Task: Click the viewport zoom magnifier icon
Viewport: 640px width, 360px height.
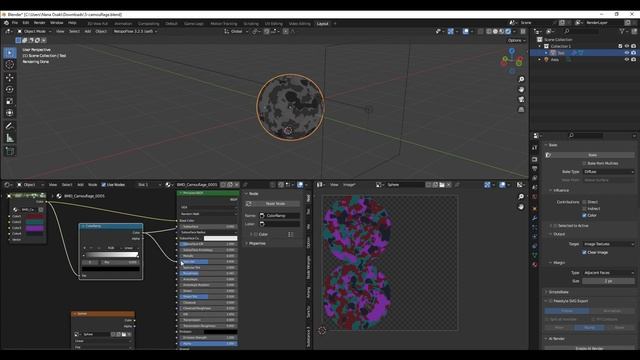Action: pos(521,79)
